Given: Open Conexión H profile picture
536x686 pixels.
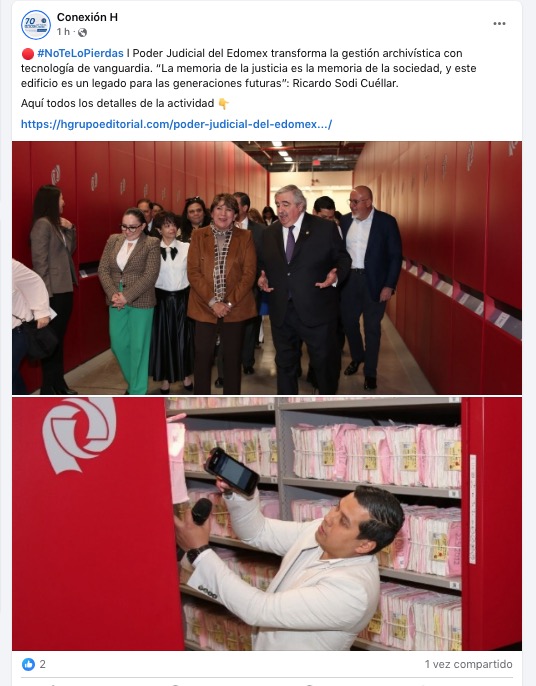Looking at the screenshot, I should (x=36, y=25).
